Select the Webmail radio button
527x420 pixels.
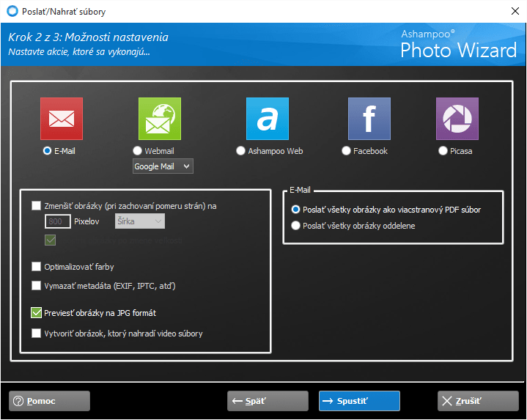137,151
